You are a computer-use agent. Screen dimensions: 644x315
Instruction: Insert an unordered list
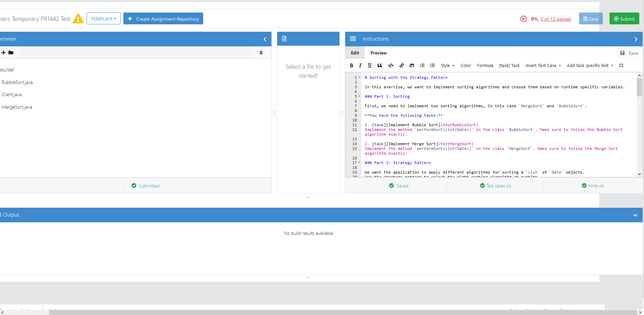[432, 66]
